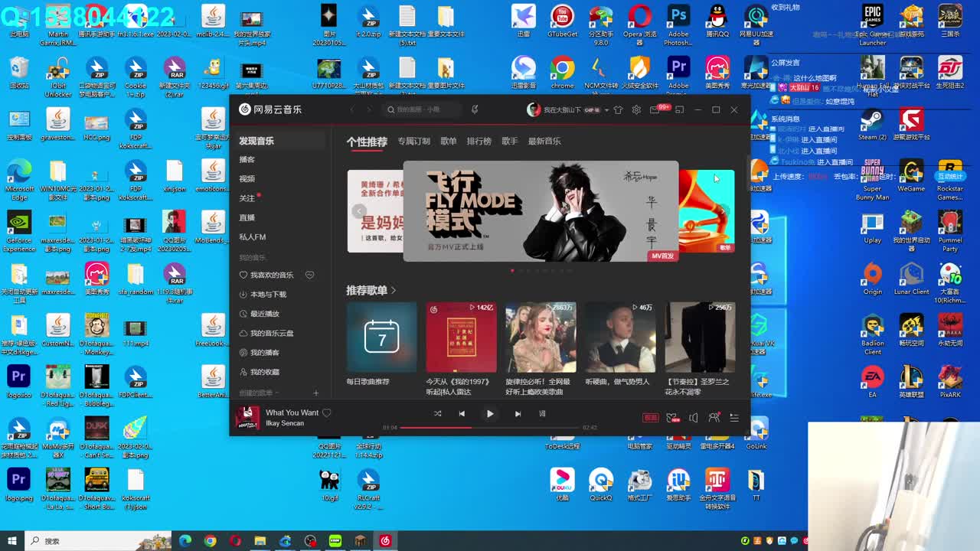
Task: Open File Explorer from the taskbar
Action: click(x=260, y=541)
